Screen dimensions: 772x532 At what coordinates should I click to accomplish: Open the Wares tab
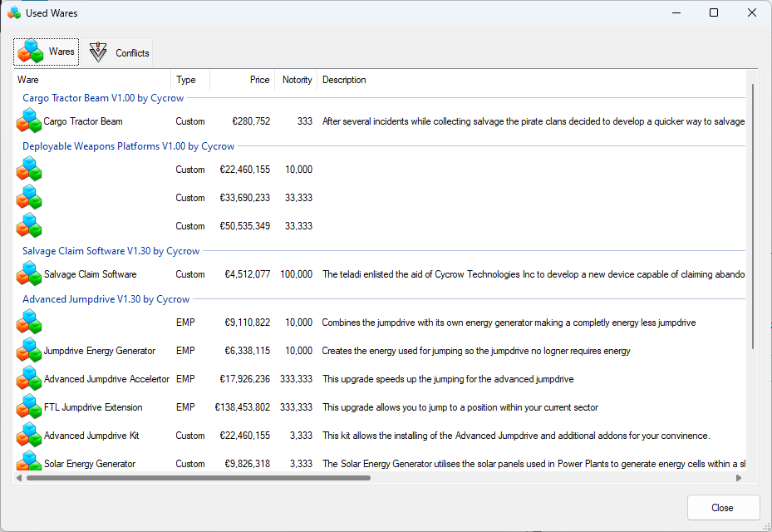click(47, 52)
